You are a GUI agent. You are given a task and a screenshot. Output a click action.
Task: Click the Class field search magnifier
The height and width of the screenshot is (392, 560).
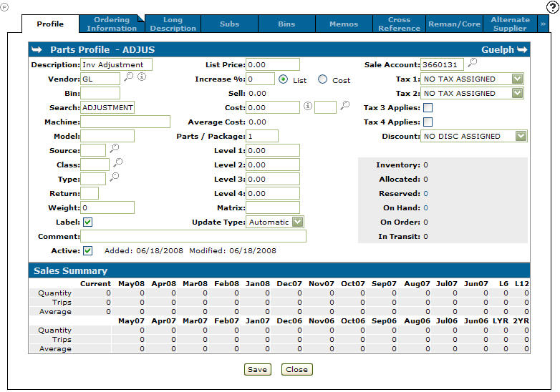118,163
